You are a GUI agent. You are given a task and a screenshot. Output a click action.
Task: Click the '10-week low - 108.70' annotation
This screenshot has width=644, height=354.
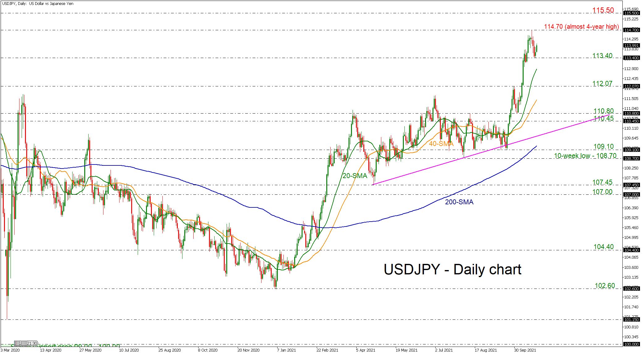click(x=585, y=156)
